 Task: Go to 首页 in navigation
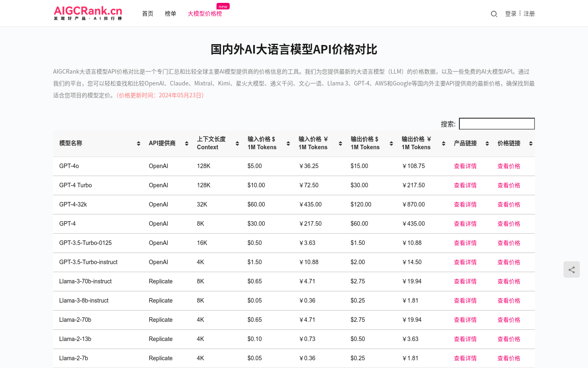coord(148,13)
